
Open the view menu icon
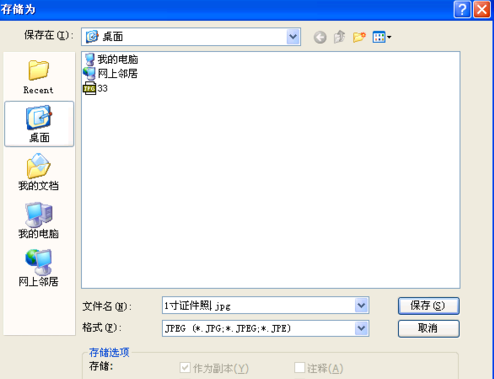(x=382, y=37)
